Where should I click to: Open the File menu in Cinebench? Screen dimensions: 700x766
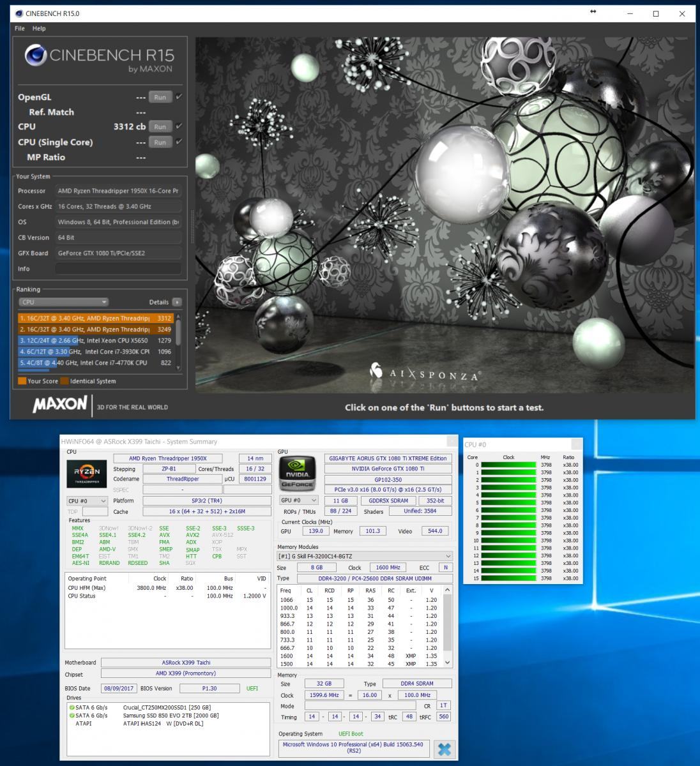coord(19,28)
